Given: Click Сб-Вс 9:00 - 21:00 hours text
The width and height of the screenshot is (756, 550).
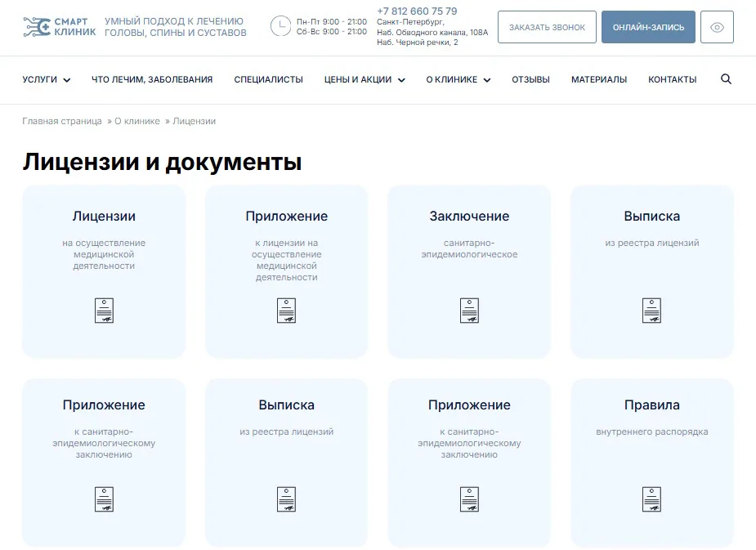Looking at the screenshot, I should (x=332, y=32).
